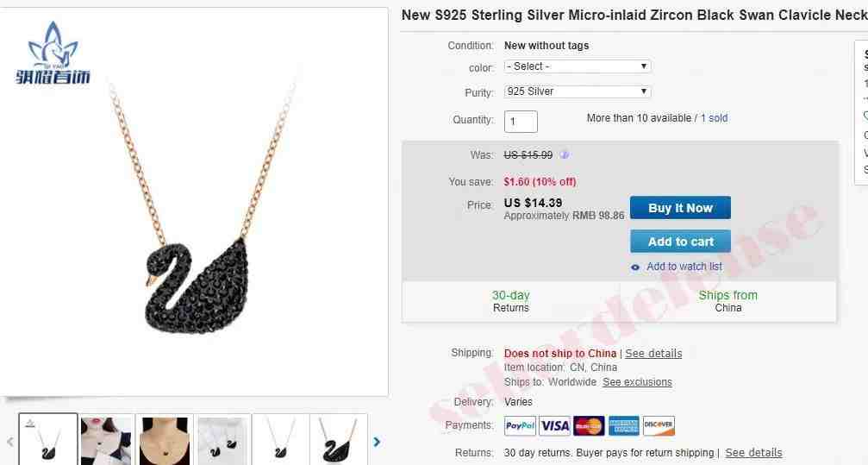Screen dimensions: 868x465
Task: Click the PayPal payment icon
Action: click(520, 425)
